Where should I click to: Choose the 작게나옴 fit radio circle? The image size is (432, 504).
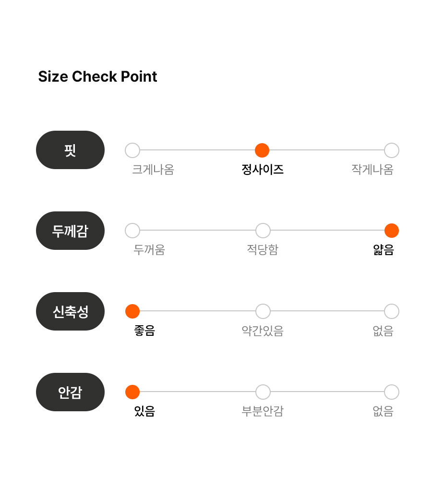click(x=392, y=150)
